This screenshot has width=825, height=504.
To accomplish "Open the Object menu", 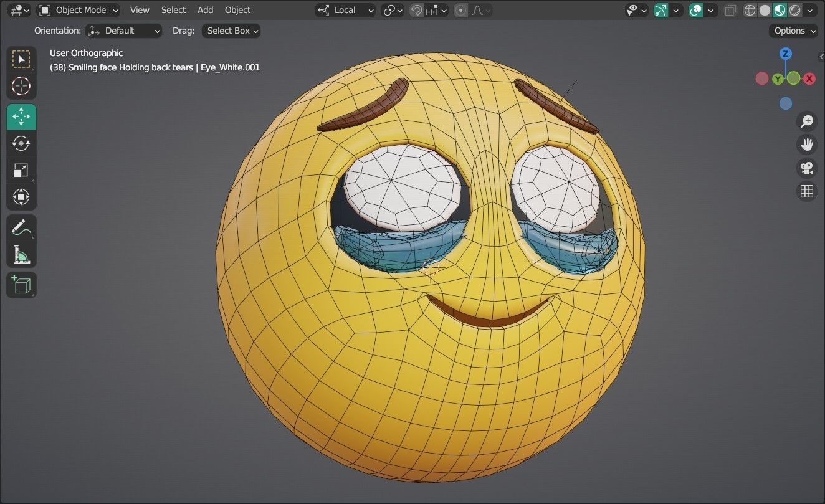I will [237, 10].
